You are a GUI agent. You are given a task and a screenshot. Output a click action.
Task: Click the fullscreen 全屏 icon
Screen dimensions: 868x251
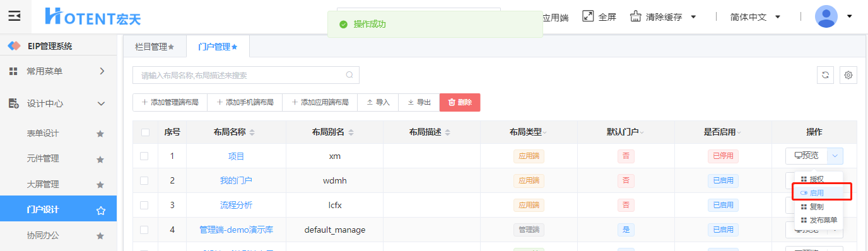tap(588, 16)
